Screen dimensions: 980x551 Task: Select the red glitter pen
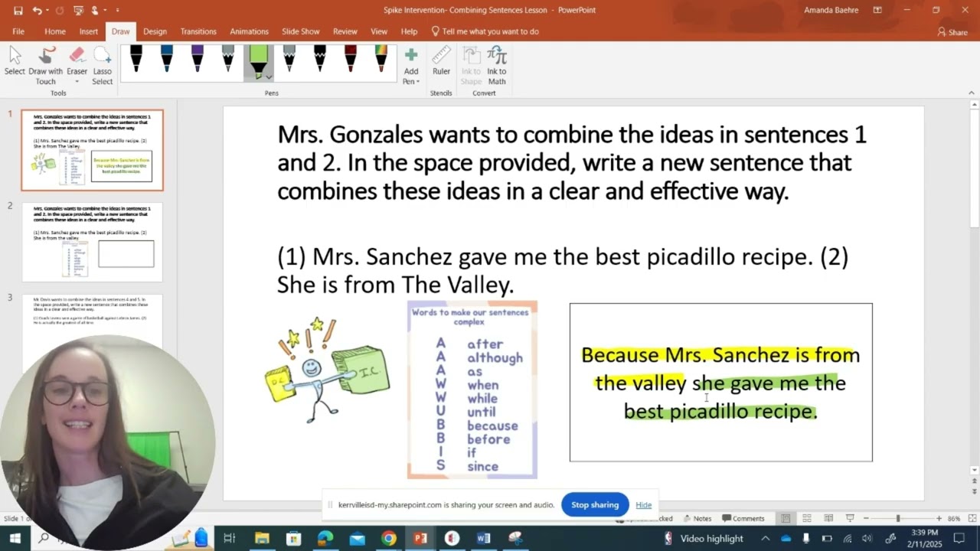(x=350, y=60)
